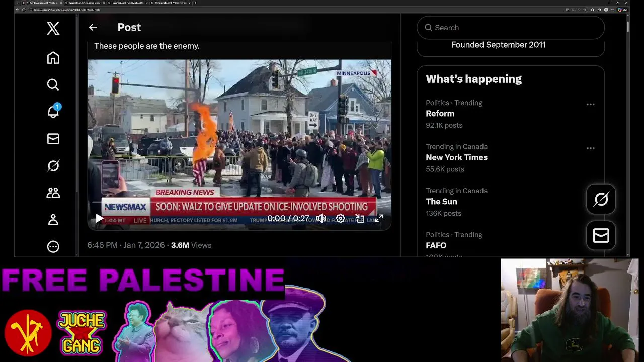This screenshot has height=362, width=644.
Task: Open floating Grok button
Action: pos(601,199)
